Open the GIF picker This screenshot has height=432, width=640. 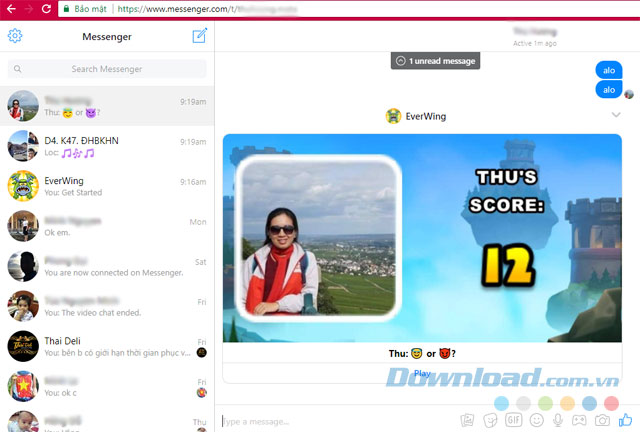pos(513,419)
